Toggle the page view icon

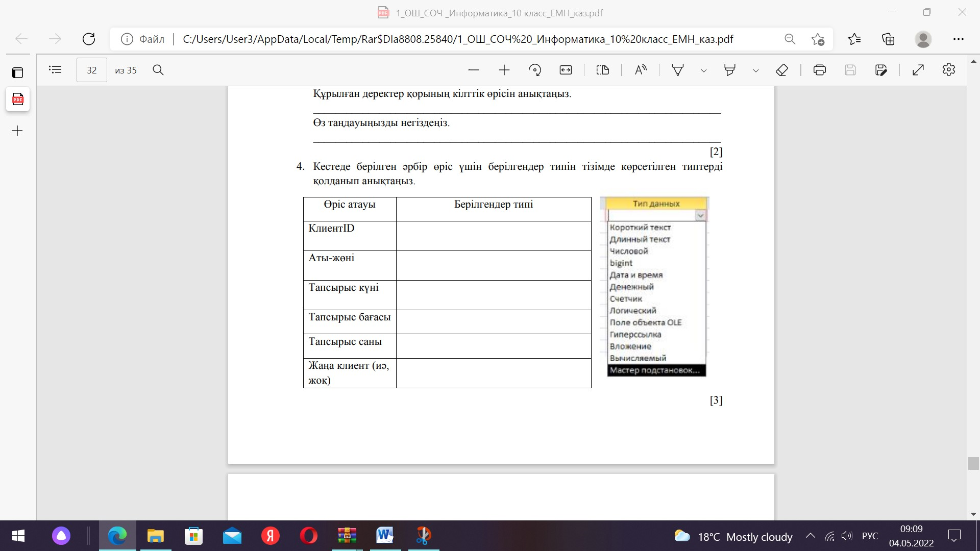[603, 70]
